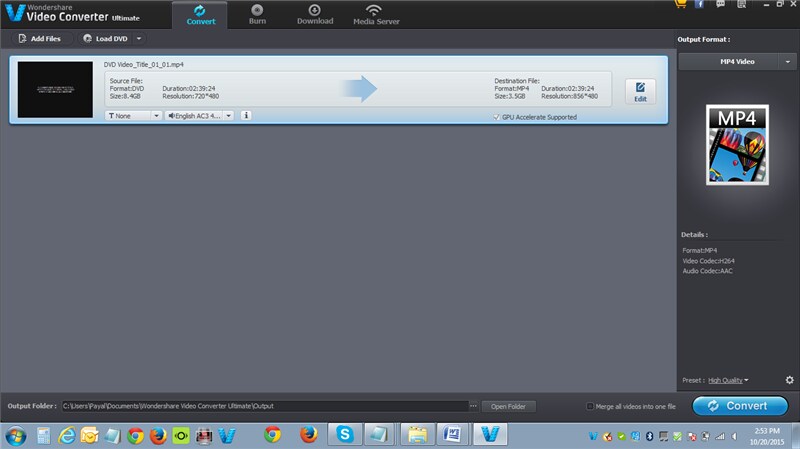Click the 'Video Codec:H264' details text
The image size is (800, 449).
coord(708,261)
